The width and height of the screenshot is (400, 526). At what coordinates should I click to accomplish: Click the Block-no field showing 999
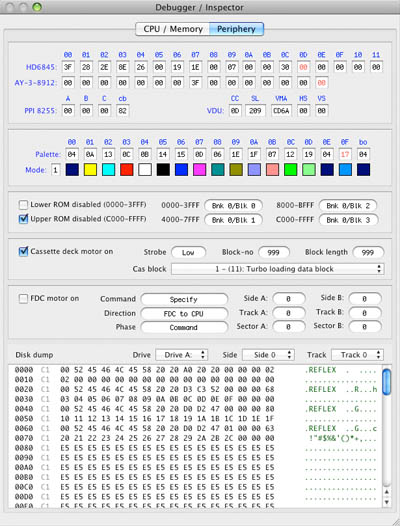point(273,253)
